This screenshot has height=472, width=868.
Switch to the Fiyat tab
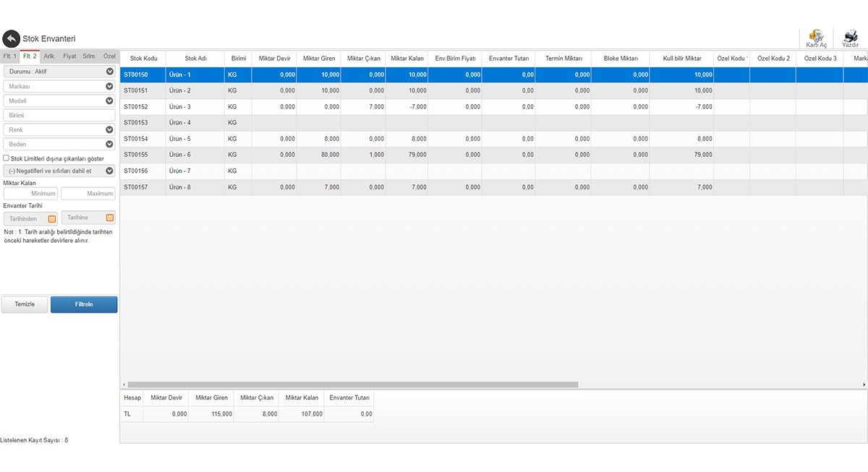(69, 56)
